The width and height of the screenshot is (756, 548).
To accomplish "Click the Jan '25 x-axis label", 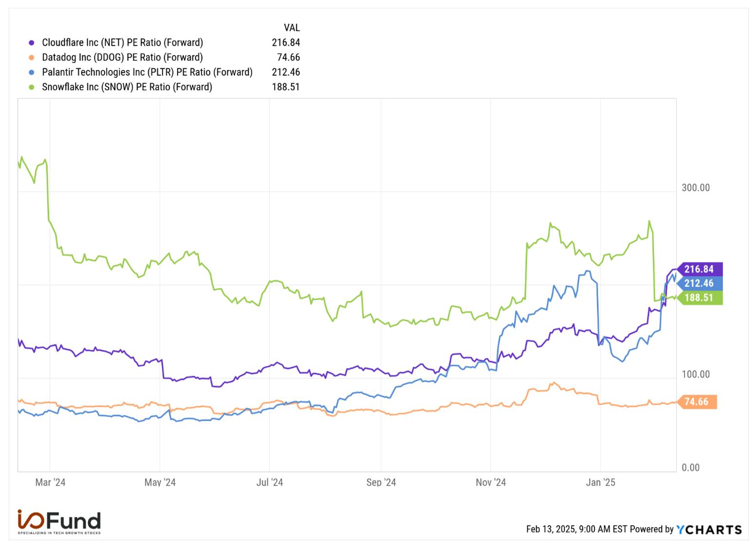I will coord(601,482).
